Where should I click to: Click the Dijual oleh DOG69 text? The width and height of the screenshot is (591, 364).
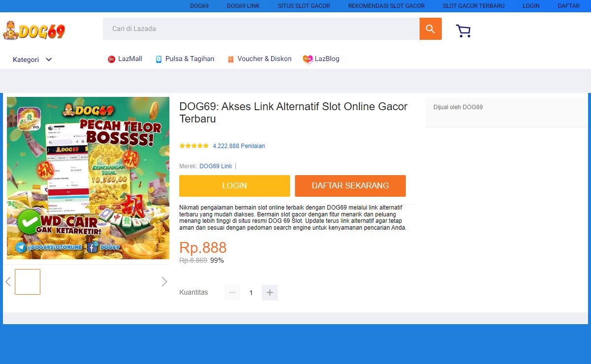(x=458, y=107)
